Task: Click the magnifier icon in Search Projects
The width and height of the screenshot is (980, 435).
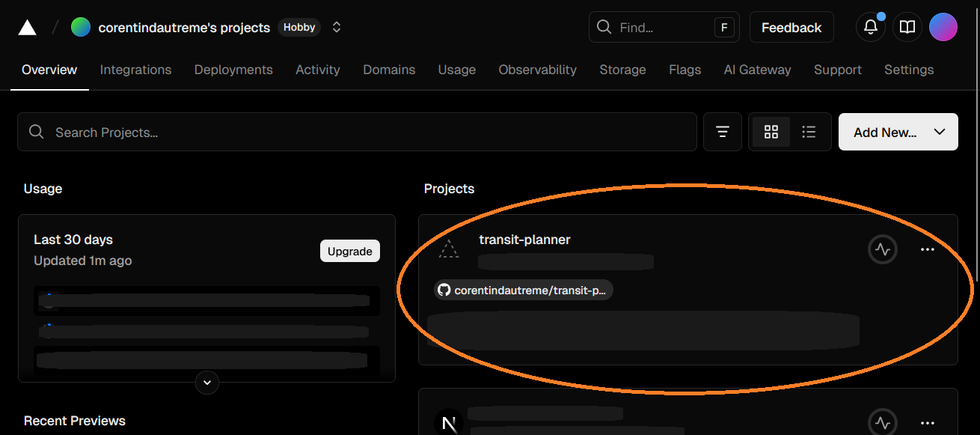Action: point(36,132)
